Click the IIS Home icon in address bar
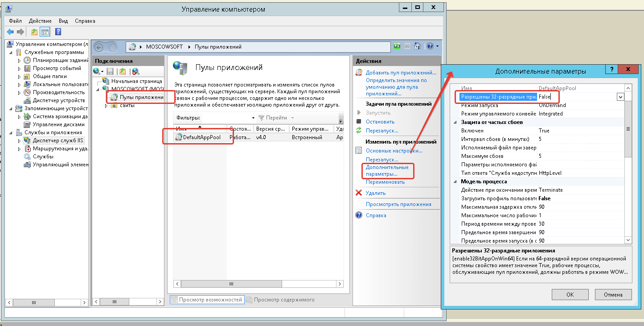Image resolution: width=644 pixels, height=326 pixels. click(417, 46)
